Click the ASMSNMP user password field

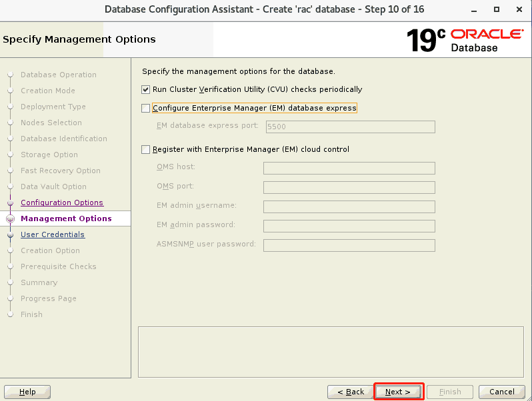pos(349,245)
